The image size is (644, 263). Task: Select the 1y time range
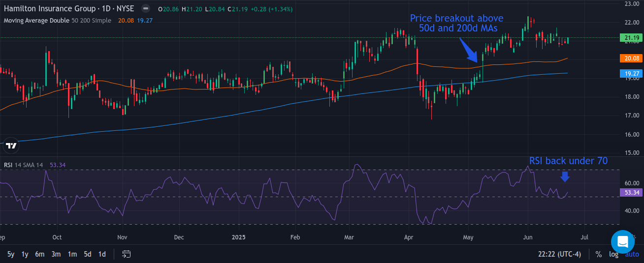[x=25, y=254]
